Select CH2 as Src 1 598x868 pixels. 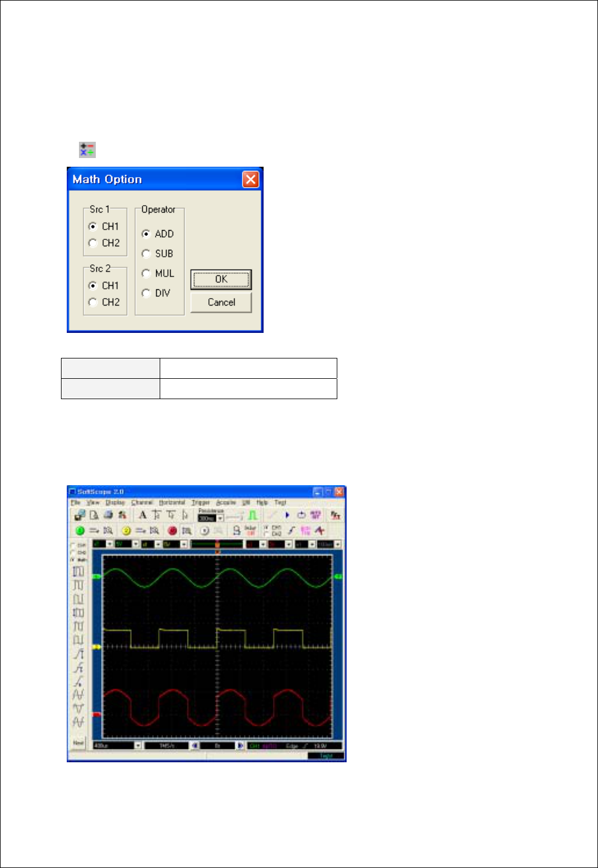click(103, 243)
